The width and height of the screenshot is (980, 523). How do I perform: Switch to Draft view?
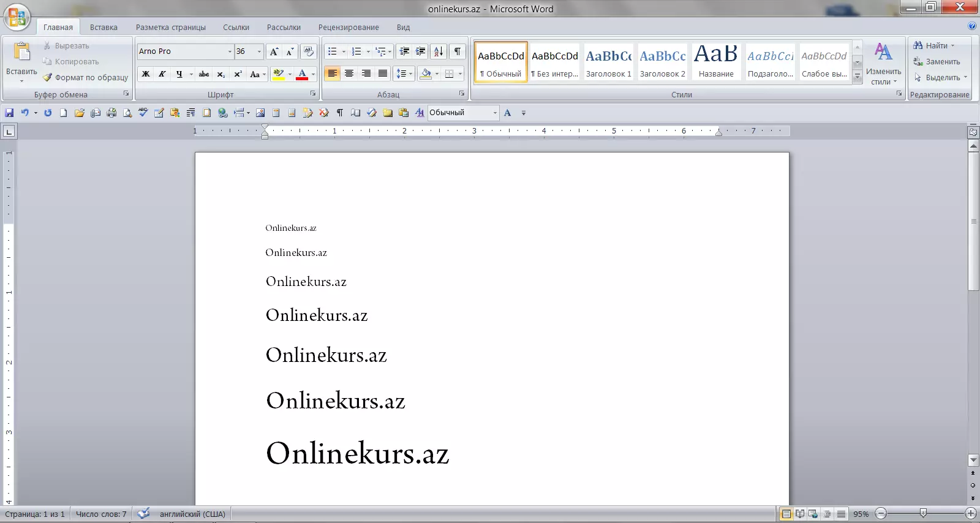(842, 514)
